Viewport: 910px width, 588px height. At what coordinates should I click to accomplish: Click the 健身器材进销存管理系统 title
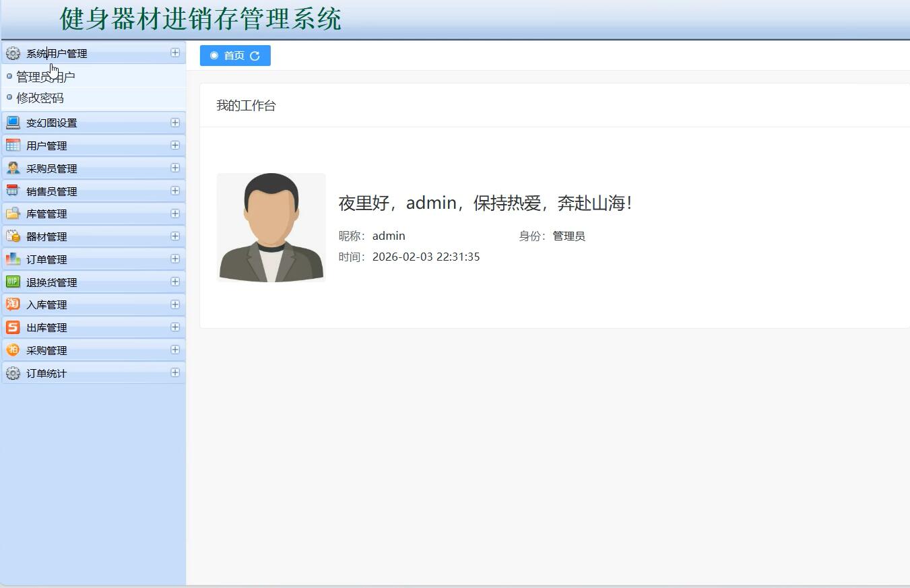point(201,19)
